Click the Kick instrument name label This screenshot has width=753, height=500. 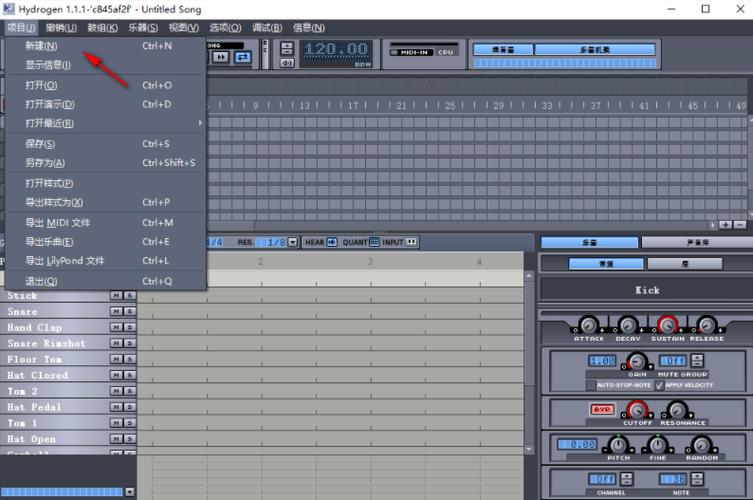[647, 290]
